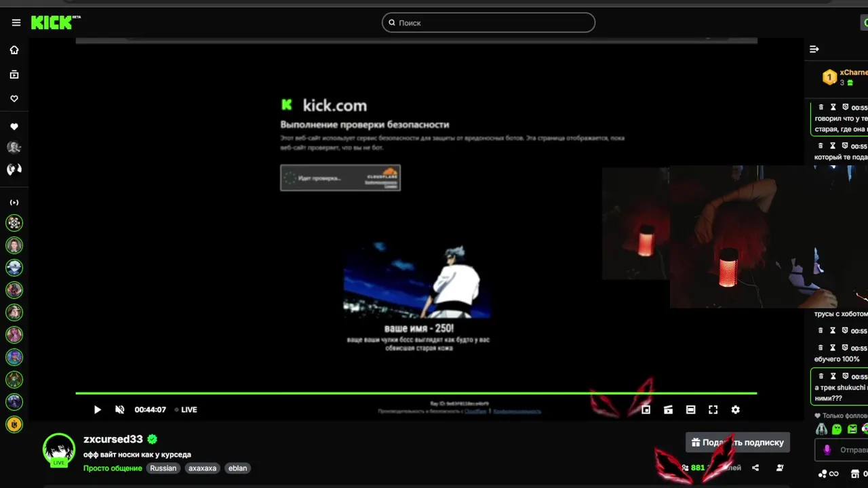
Task: Click the ваше имя - 250! donation alert
Action: (418, 328)
